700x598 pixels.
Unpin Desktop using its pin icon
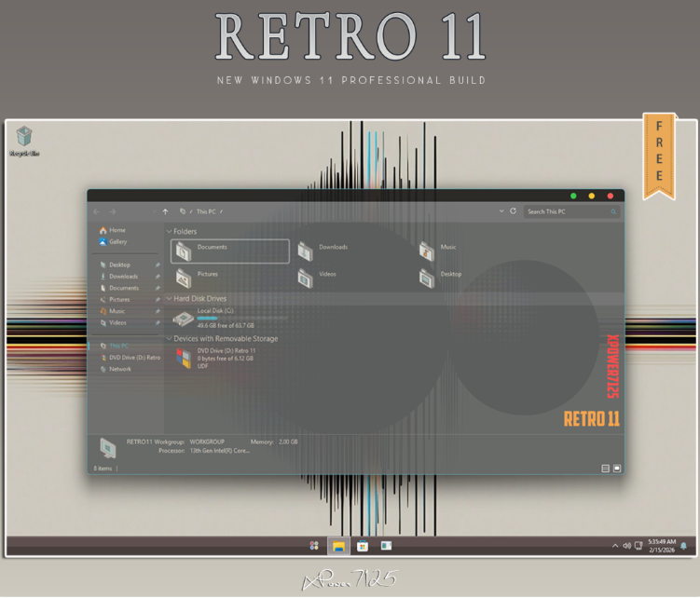click(x=158, y=265)
